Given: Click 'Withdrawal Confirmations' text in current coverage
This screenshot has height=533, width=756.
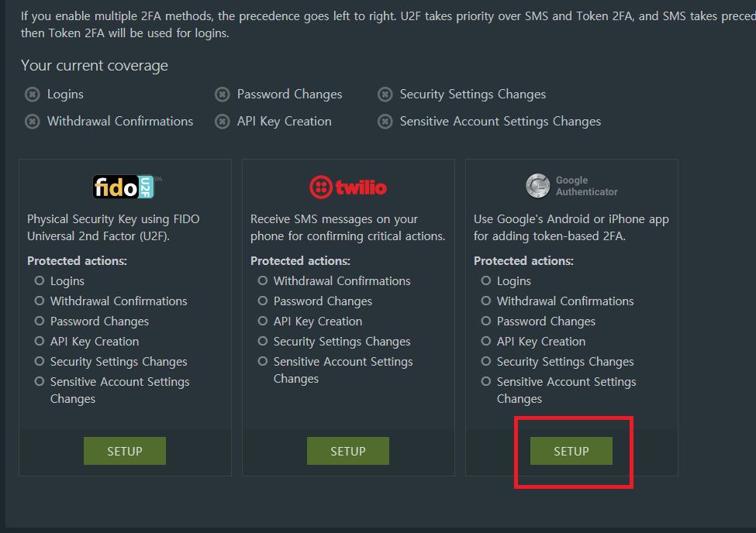Looking at the screenshot, I should [x=120, y=122].
